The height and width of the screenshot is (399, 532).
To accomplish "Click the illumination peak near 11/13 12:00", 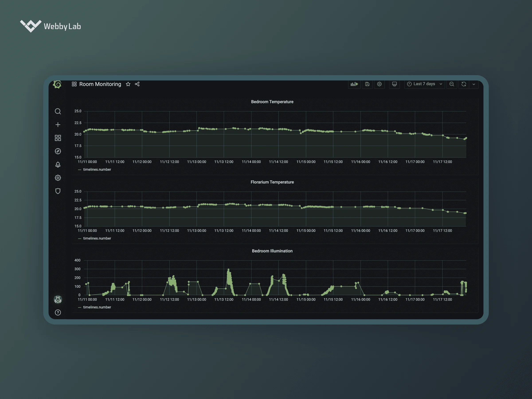I will [x=229, y=270].
